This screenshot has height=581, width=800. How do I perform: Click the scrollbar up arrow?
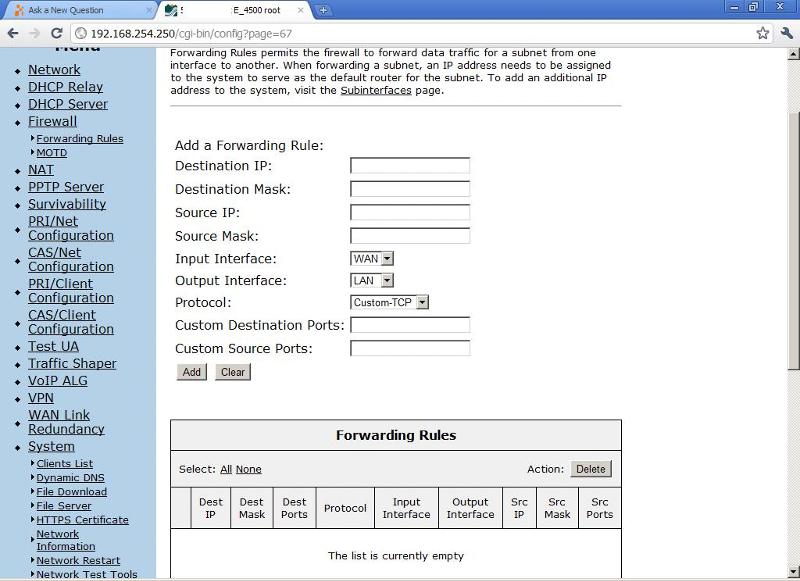click(x=794, y=54)
